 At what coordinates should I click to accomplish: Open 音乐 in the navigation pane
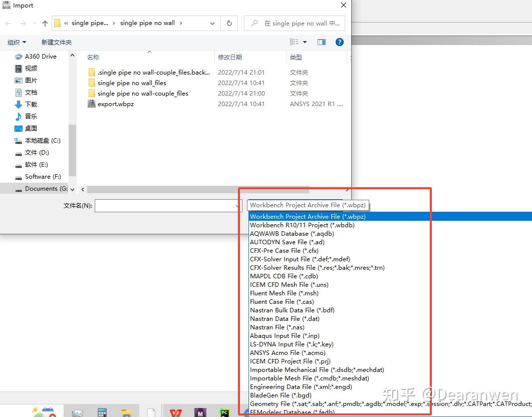pos(26,117)
